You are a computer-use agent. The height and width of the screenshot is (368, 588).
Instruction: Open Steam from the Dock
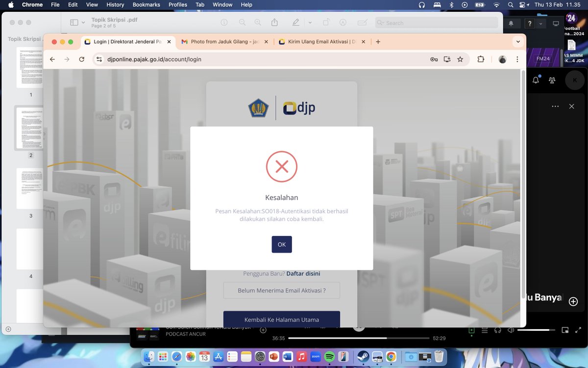[x=363, y=357]
